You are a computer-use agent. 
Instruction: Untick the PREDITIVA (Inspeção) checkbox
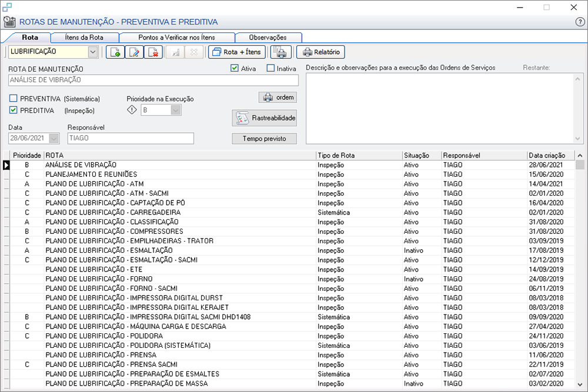(14, 110)
